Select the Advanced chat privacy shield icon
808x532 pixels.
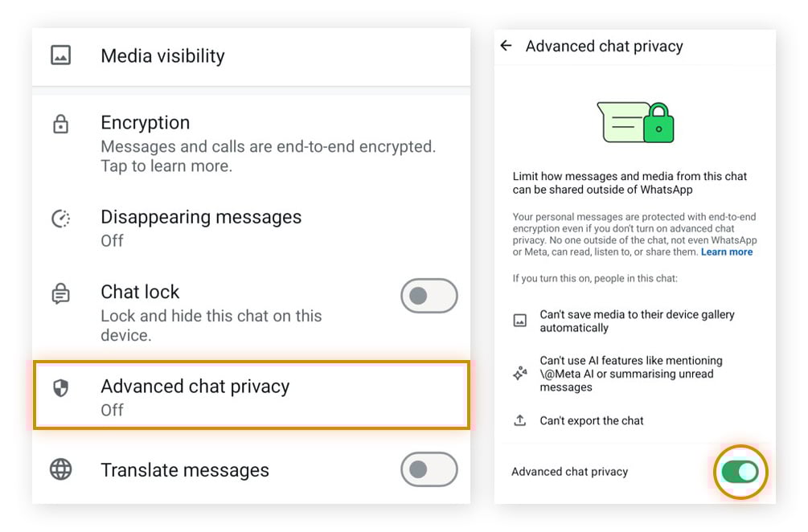(60, 387)
